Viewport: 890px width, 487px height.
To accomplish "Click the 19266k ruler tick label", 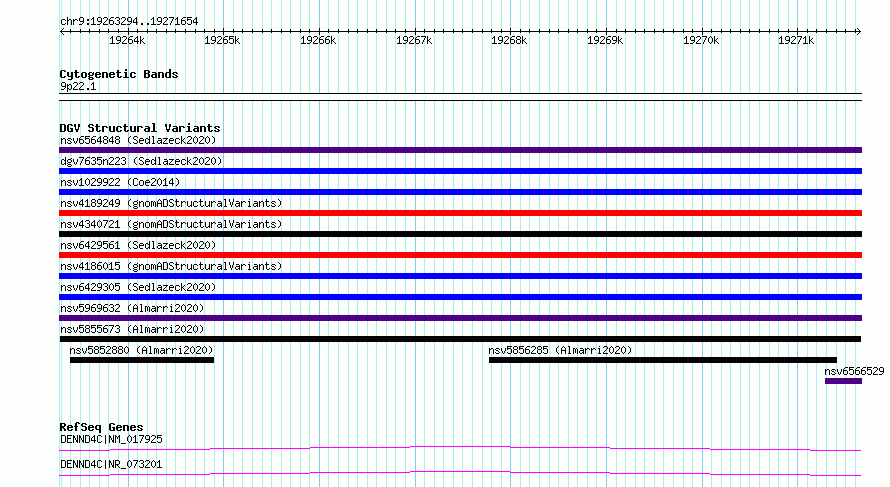I will click(318, 40).
